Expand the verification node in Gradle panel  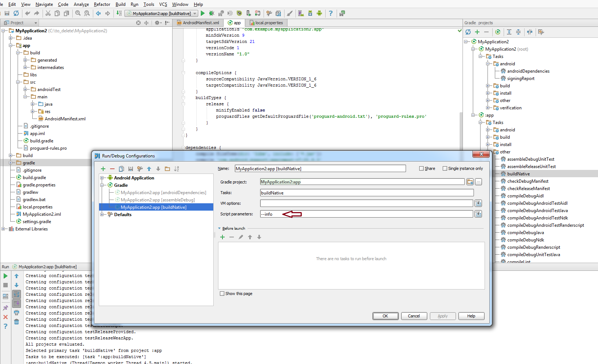488,108
